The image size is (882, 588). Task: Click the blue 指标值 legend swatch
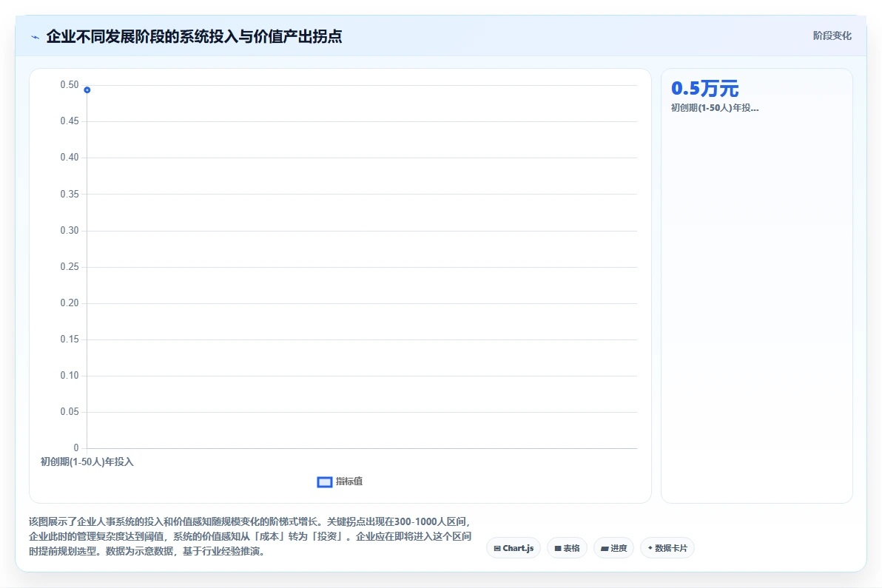325,482
